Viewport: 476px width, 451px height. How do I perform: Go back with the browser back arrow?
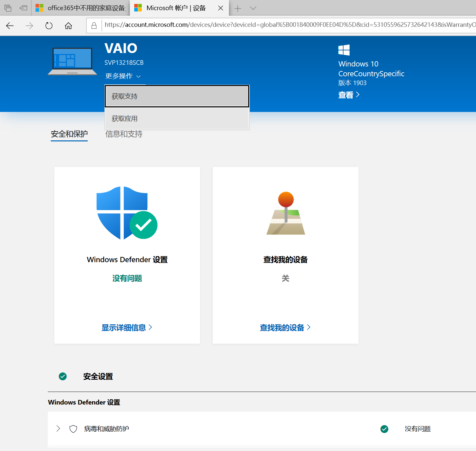click(10, 26)
